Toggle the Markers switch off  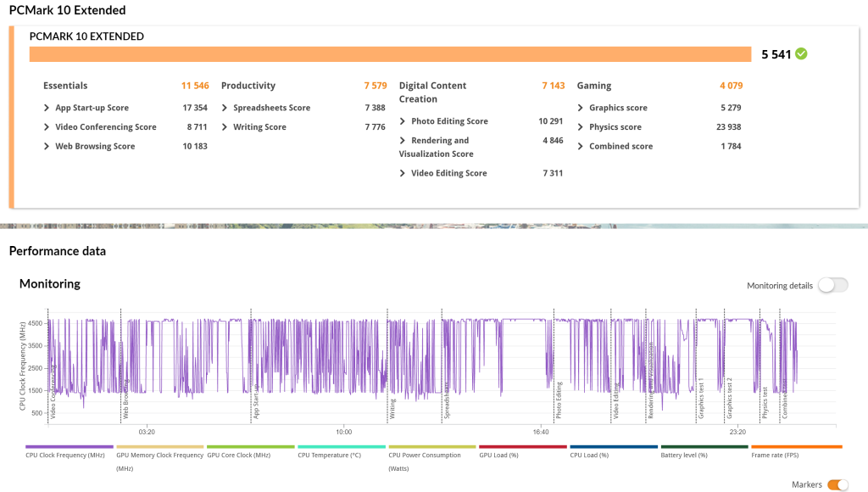coord(837,485)
